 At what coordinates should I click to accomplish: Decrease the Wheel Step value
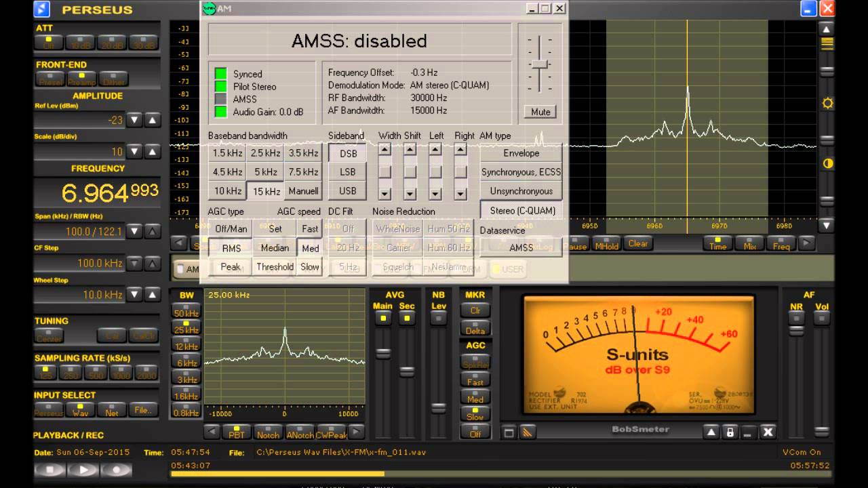point(135,295)
